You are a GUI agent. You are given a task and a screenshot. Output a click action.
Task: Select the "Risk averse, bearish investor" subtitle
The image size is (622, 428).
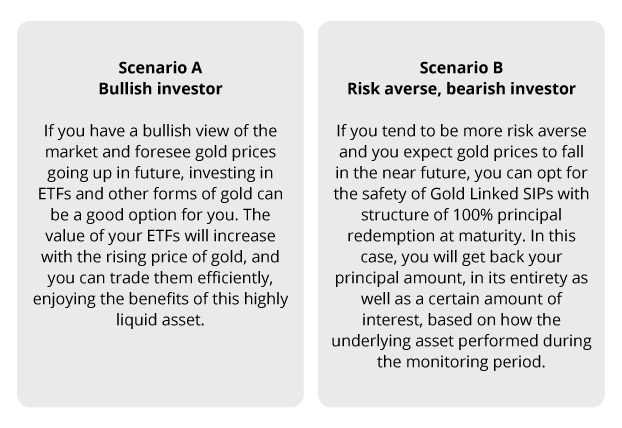point(462,88)
